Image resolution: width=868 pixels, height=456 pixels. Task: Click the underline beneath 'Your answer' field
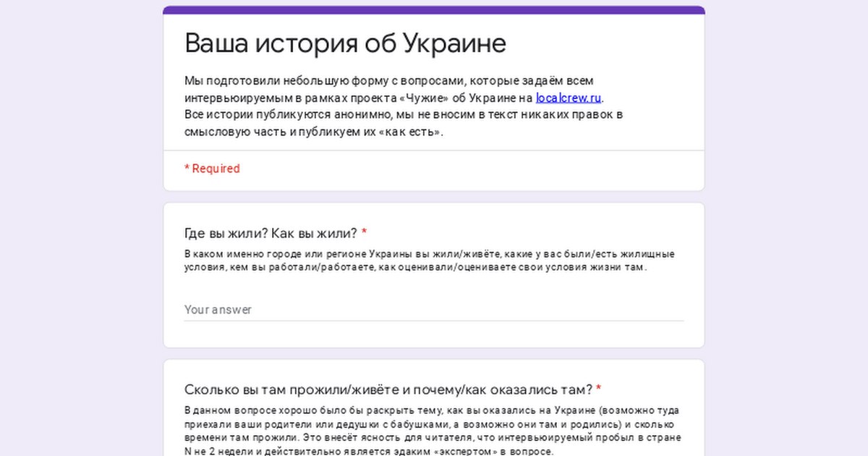[x=433, y=321]
